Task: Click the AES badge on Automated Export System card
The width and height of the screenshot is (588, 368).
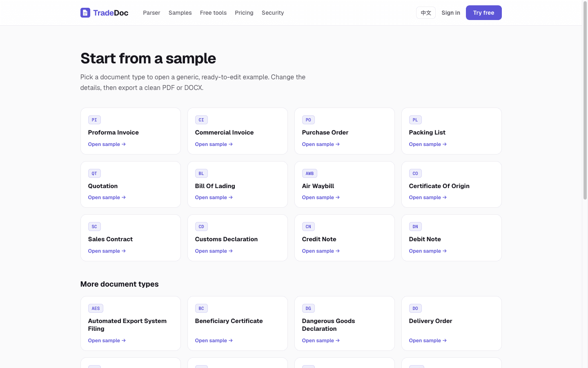Action: pyautogui.click(x=96, y=308)
